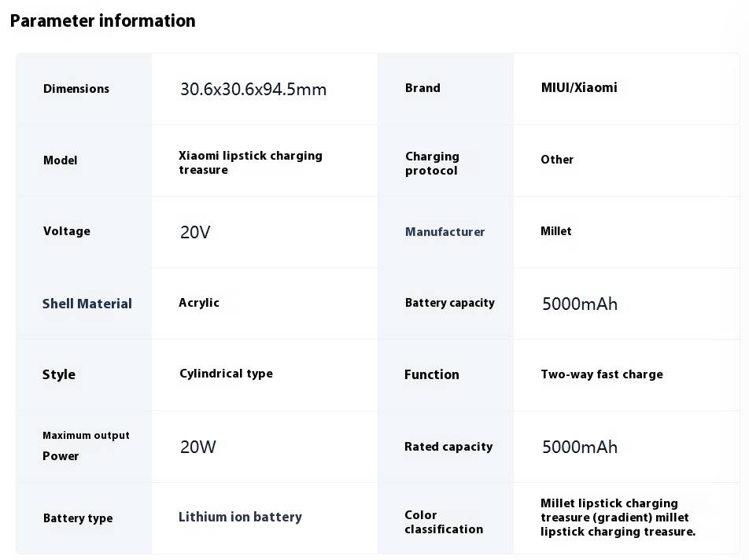Click the Lithium ion battery link
Viewport: 749px width, 560px height.
pyautogui.click(x=240, y=517)
